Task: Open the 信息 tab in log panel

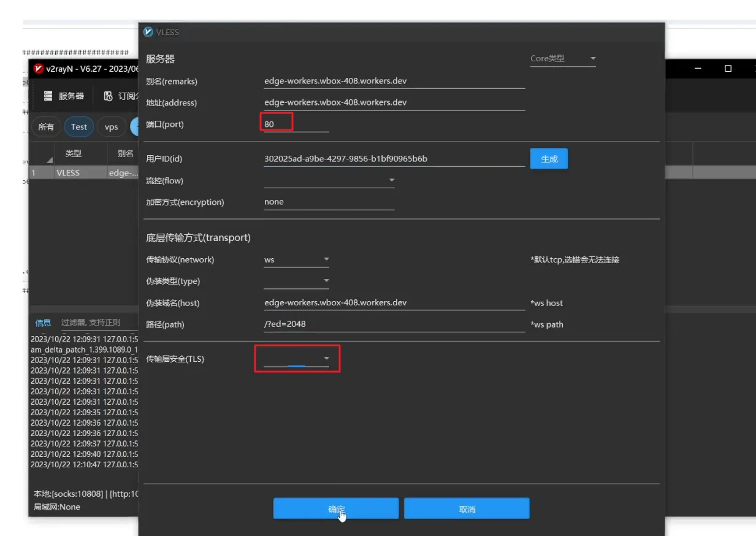Action: 43,323
